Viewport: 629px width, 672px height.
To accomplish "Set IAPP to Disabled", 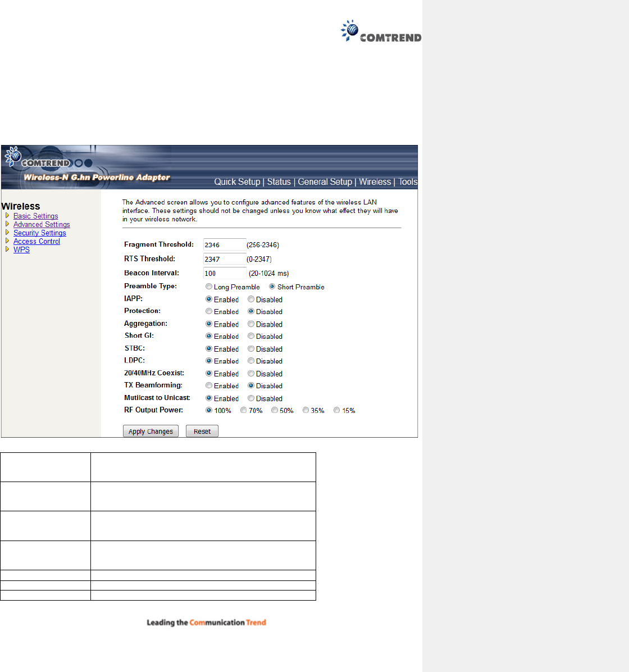I will click(251, 299).
